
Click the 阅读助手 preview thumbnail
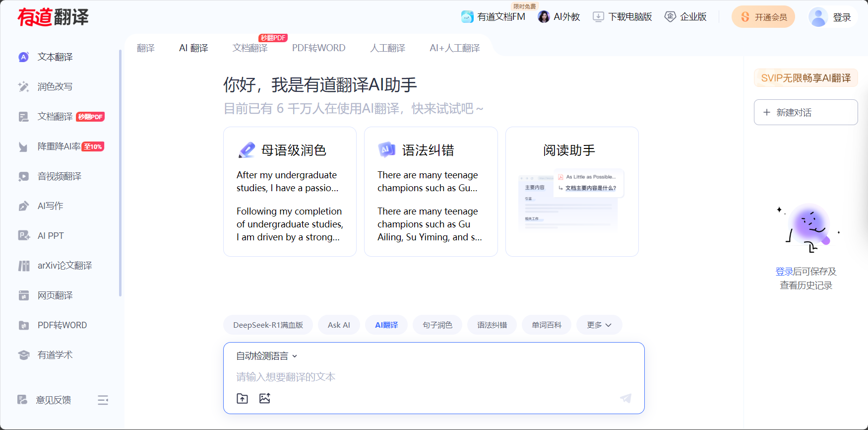(x=571, y=200)
